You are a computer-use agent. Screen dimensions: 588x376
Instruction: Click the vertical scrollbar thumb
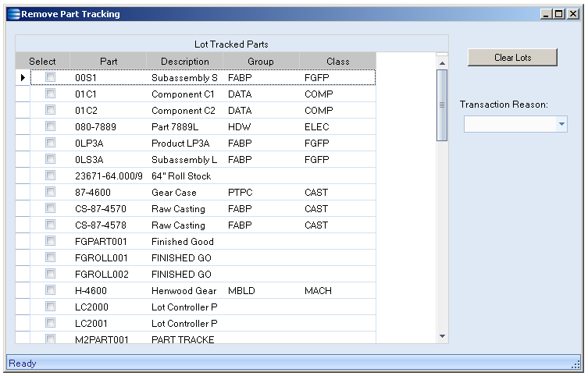pos(442,105)
